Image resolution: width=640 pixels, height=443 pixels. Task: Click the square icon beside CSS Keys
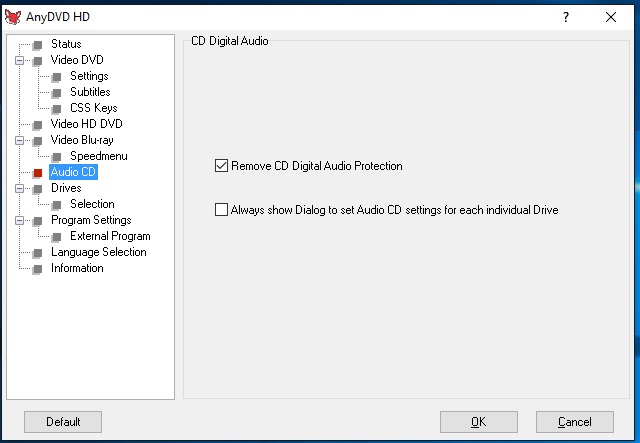[57, 108]
